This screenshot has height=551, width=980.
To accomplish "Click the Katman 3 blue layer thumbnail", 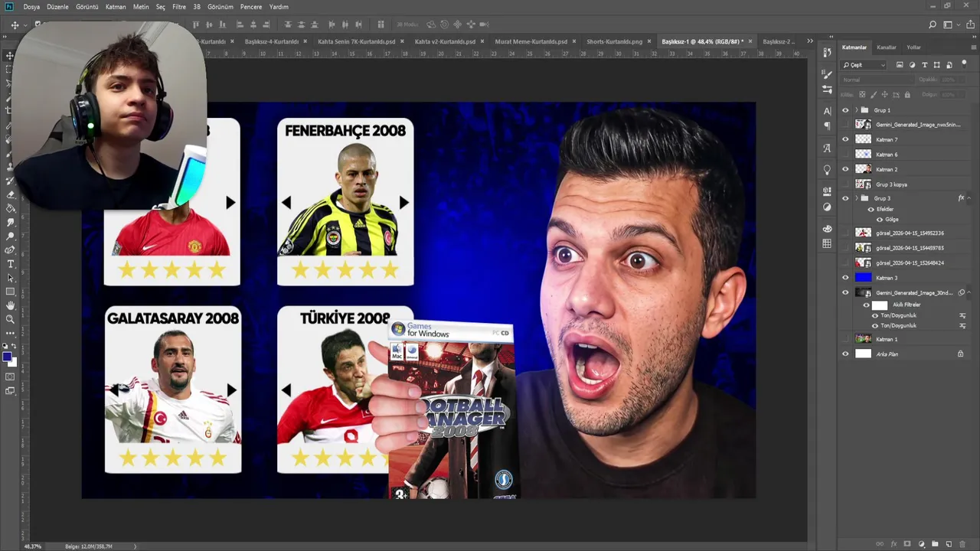I will click(x=863, y=278).
